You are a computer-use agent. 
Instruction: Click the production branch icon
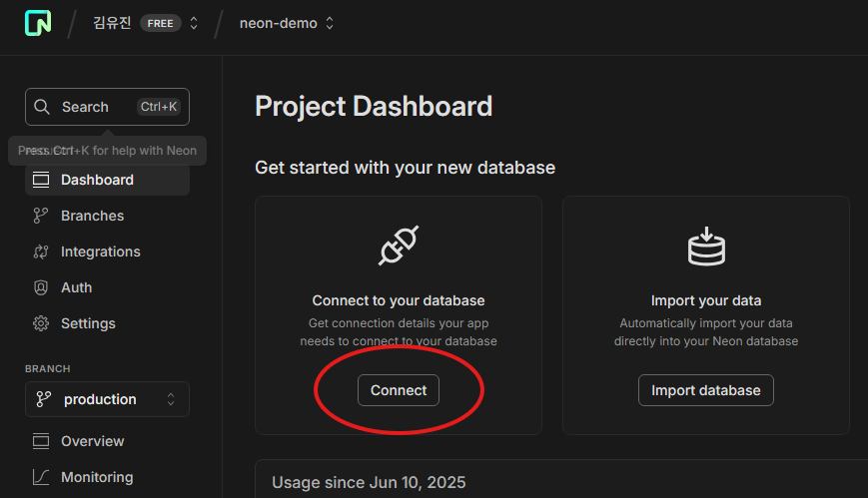[43, 399]
